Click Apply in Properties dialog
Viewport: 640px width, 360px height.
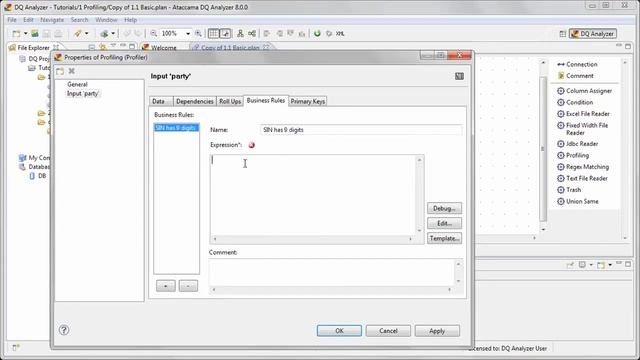(x=437, y=331)
